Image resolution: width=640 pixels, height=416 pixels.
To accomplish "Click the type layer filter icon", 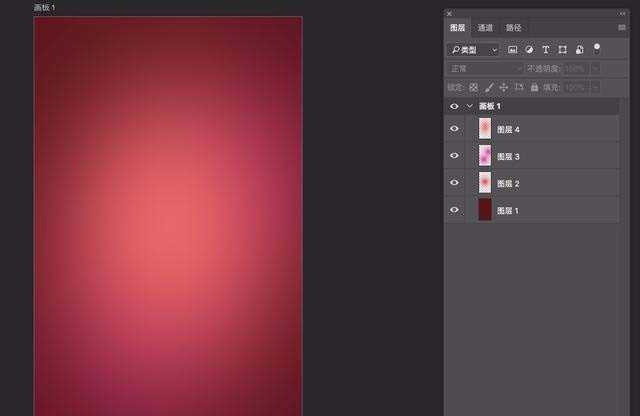I will coord(546,49).
